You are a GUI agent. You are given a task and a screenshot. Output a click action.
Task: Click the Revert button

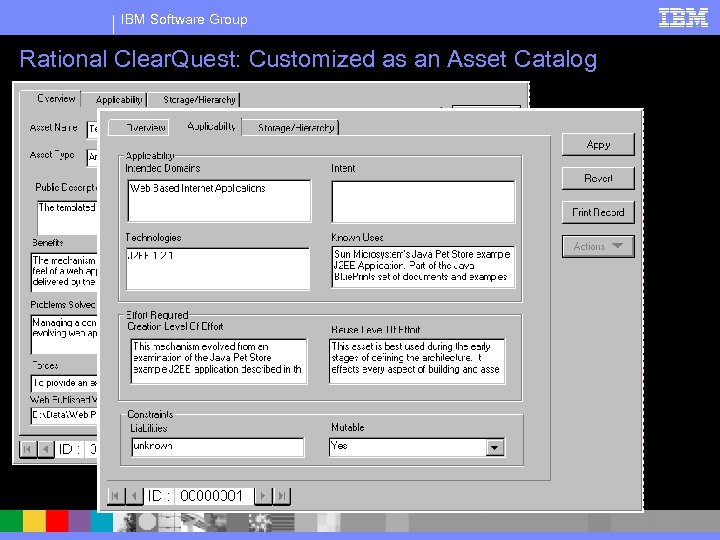pyautogui.click(x=598, y=178)
